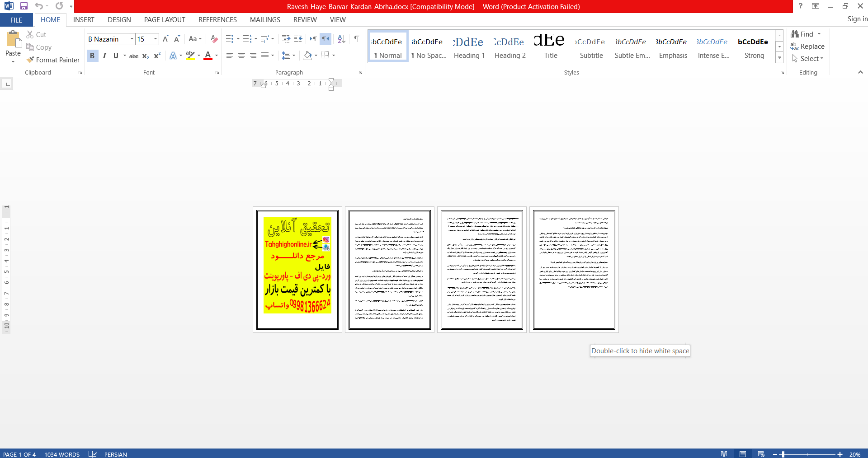Collapse the ribbon
Viewport: 868px width, 458px height.
[860, 72]
